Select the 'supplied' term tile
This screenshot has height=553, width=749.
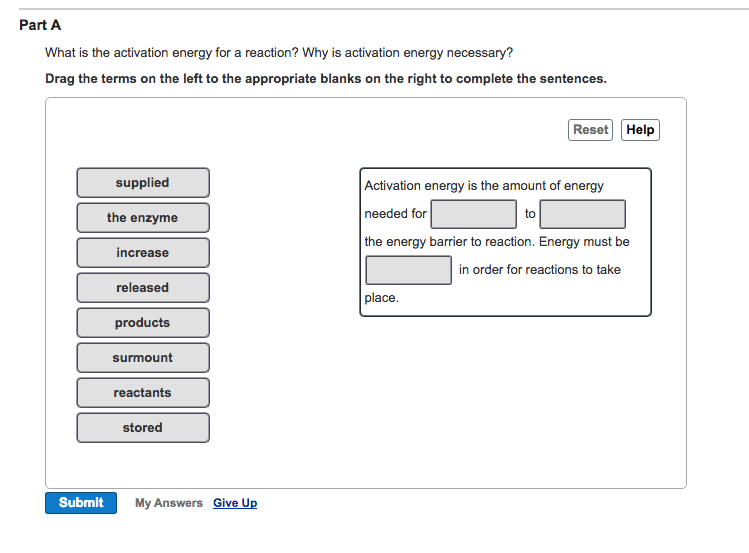(143, 182)
